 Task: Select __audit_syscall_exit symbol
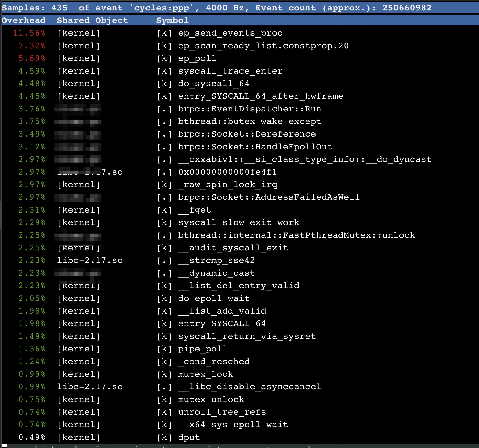(x=233, y=248)
